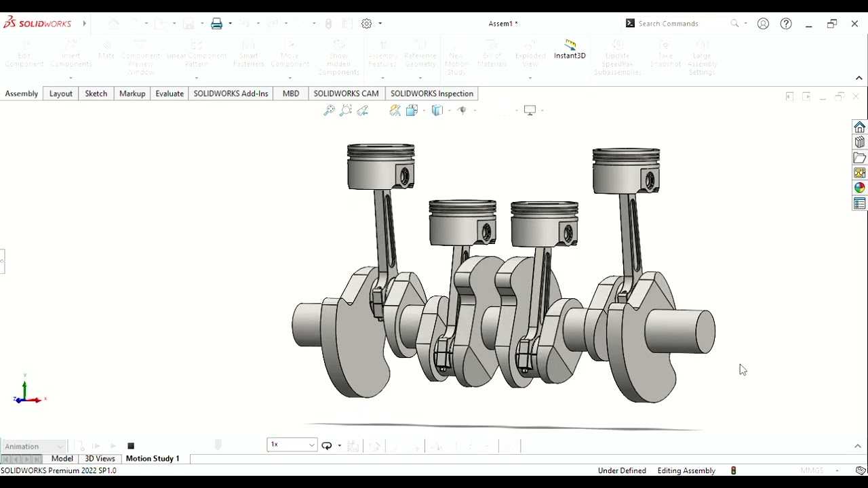The width and height of the screenshot is (868, 488).
Task: Click the MMGS units status entry
Action: (812, 470)
